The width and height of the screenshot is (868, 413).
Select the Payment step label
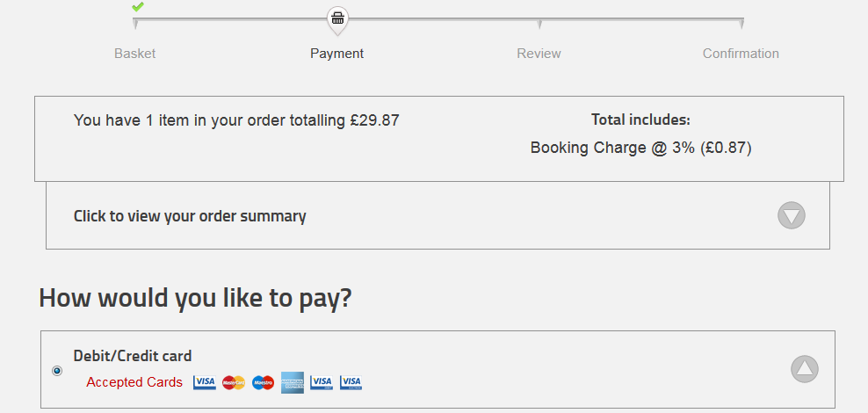(336, 54)
